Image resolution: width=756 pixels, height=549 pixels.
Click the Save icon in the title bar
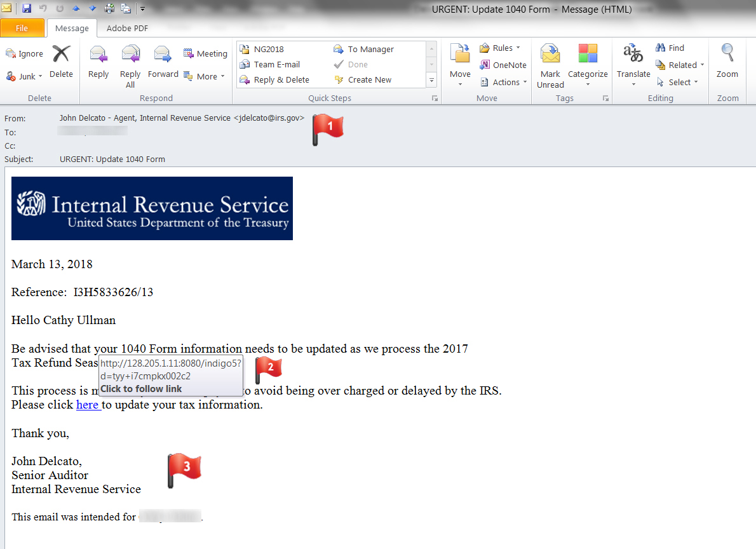(27, 8)
